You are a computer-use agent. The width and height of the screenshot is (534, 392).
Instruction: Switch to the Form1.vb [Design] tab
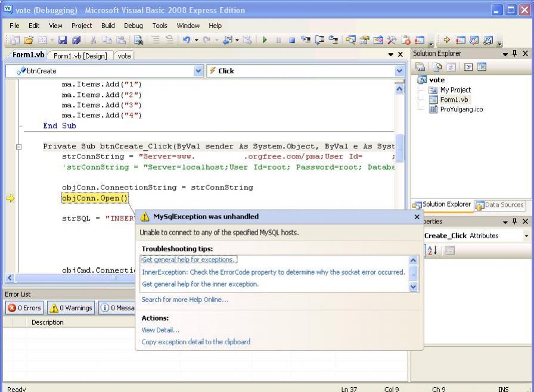80,56
